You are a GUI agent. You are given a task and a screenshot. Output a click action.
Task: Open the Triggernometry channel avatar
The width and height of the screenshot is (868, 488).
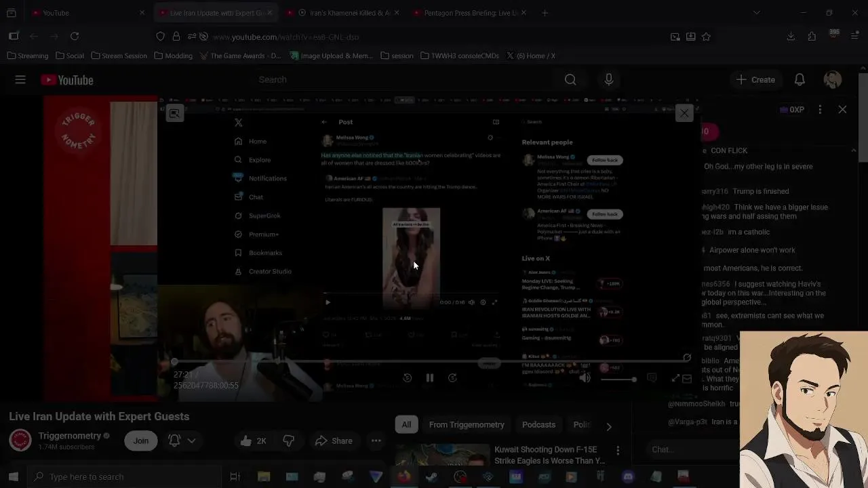[20, 441]
